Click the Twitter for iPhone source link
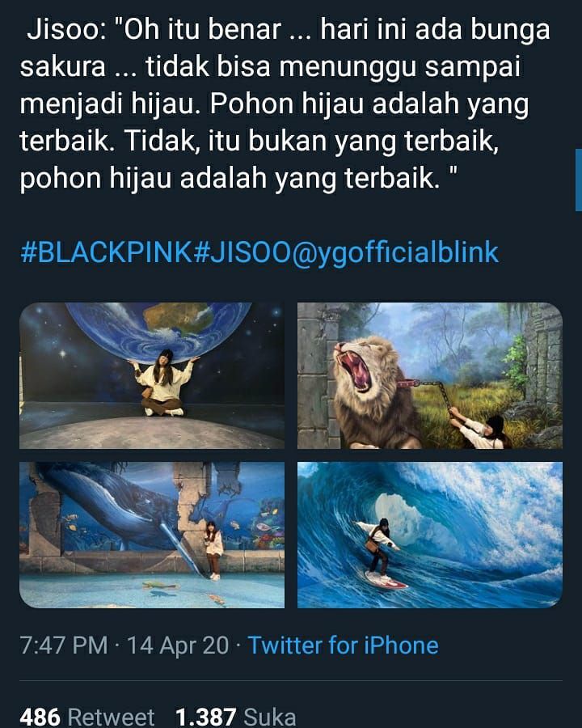The image size is (582, 728). point(343,645)
